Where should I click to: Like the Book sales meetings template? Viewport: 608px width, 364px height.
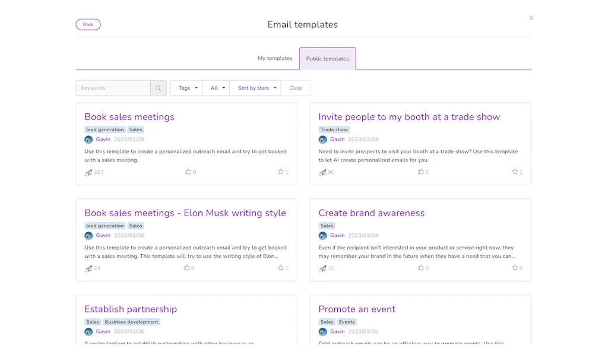pos(188,172)
